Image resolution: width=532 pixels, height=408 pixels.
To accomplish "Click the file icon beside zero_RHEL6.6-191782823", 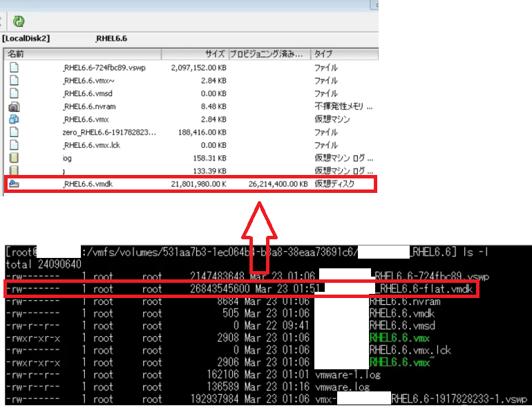I will pos(14,132).
